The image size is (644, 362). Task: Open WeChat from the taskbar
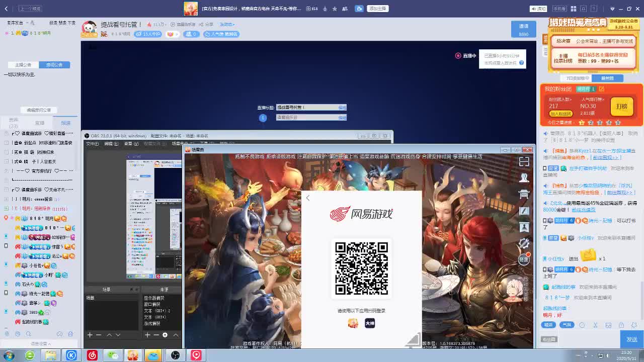coord(113,355)
